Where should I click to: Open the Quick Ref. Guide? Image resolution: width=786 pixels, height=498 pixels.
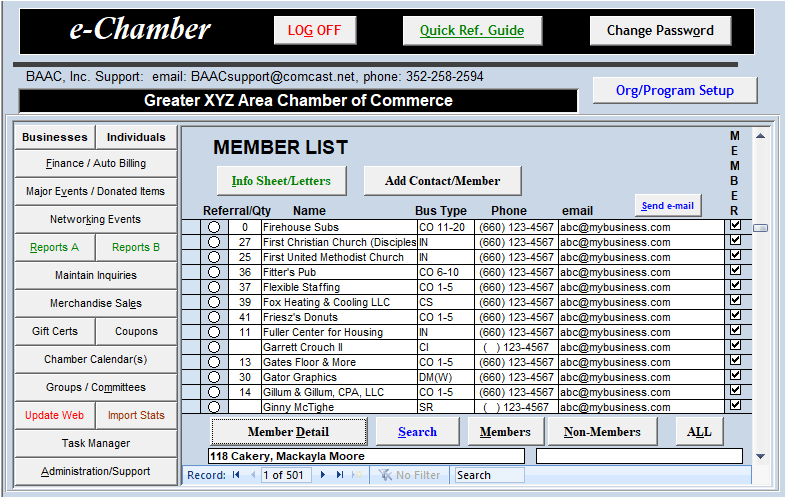472,30
